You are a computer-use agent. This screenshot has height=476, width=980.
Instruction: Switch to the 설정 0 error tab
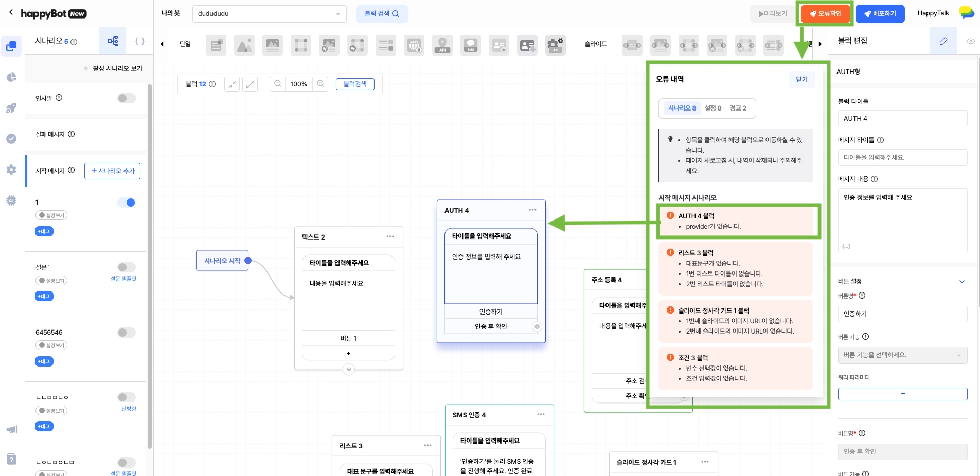pos(713,108)
